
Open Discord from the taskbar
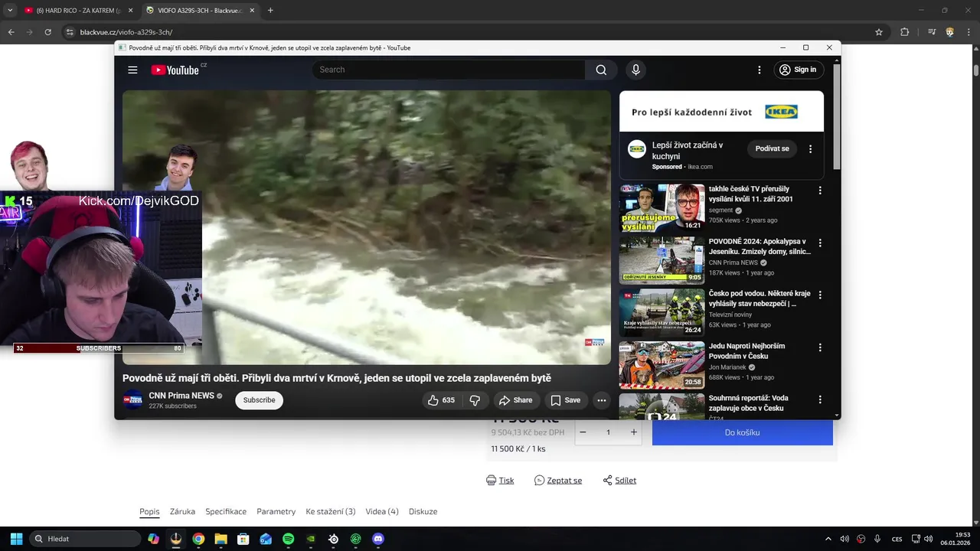point(377,539)
